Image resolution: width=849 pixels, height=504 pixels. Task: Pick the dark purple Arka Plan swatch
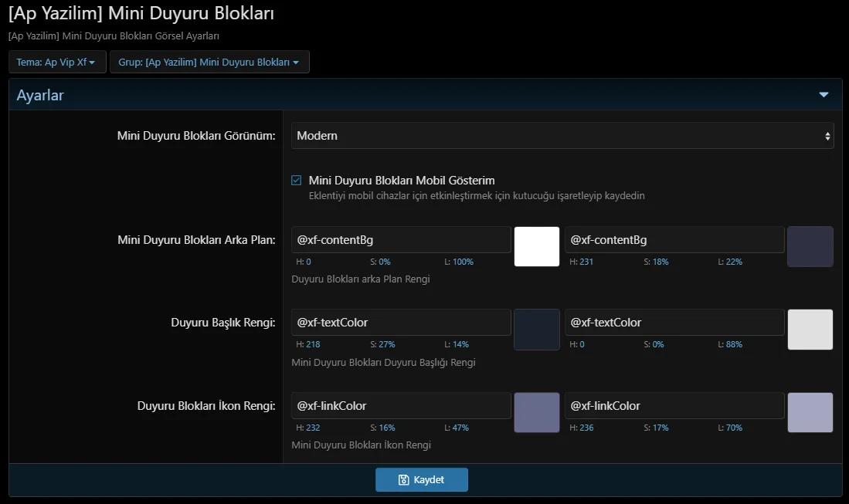(x=810, y=246)
